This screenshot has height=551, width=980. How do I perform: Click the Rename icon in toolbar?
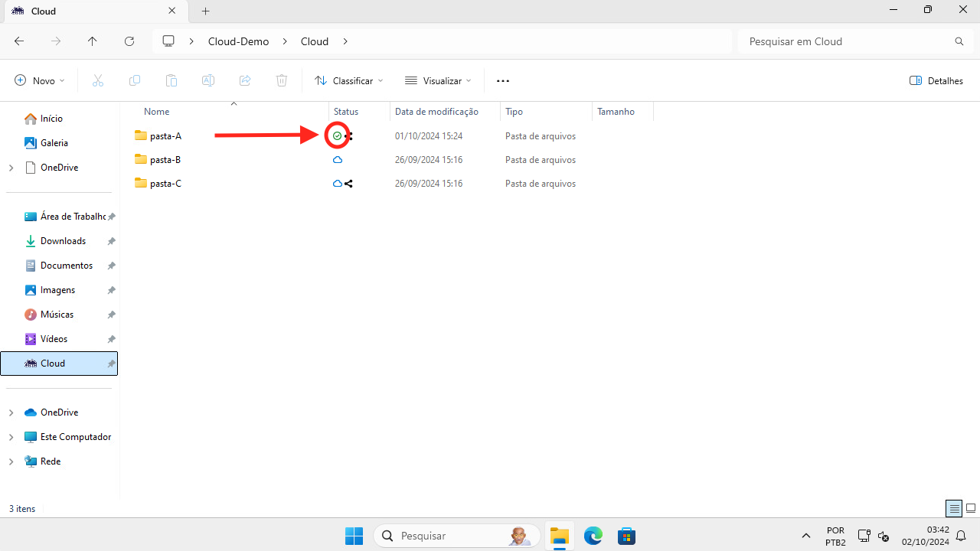tap(208, 80)
